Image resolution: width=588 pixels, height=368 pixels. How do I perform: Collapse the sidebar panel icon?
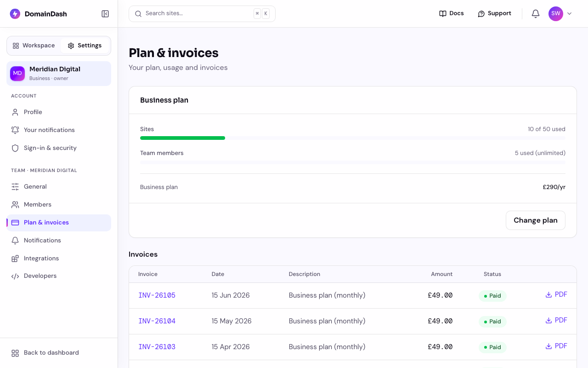click(x=105, y=14)
